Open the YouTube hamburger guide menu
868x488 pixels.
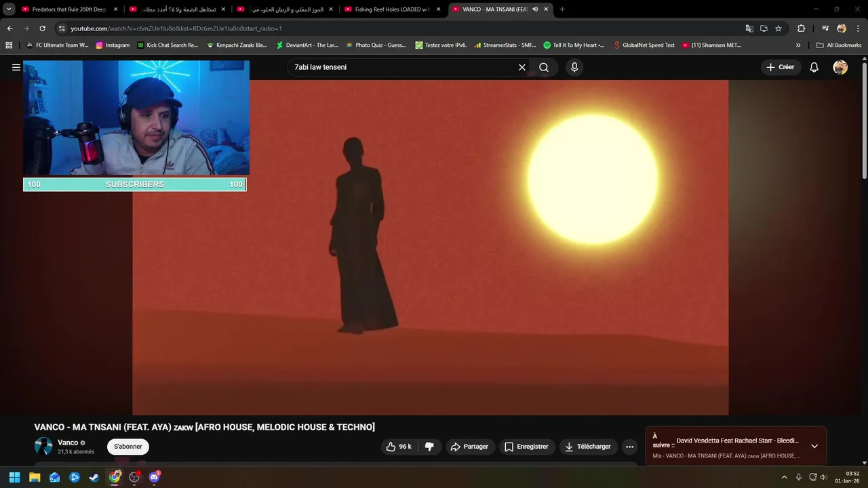click(16, 67)
